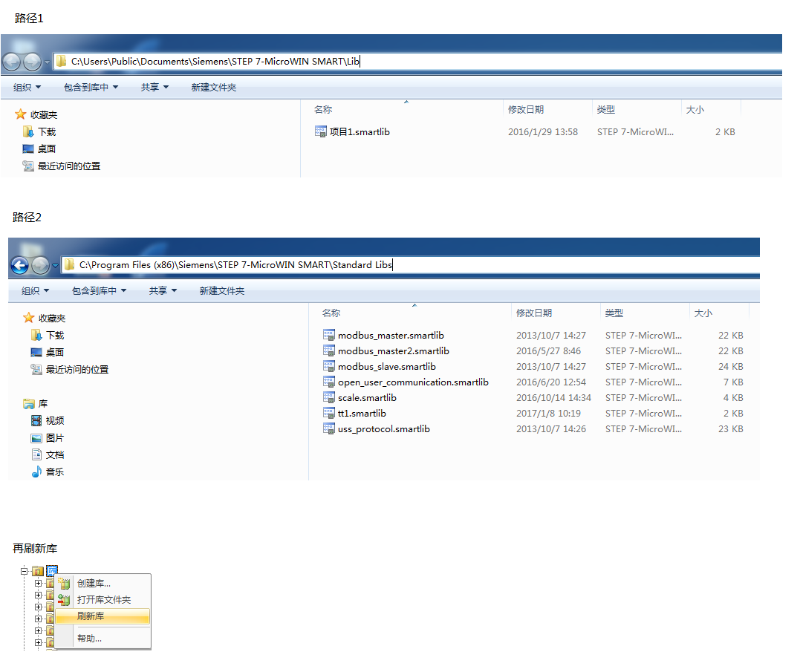Click the 23 KB size of uss_protocol.smartlib
The image size is (800, 672).
click(x=731, y=428)
